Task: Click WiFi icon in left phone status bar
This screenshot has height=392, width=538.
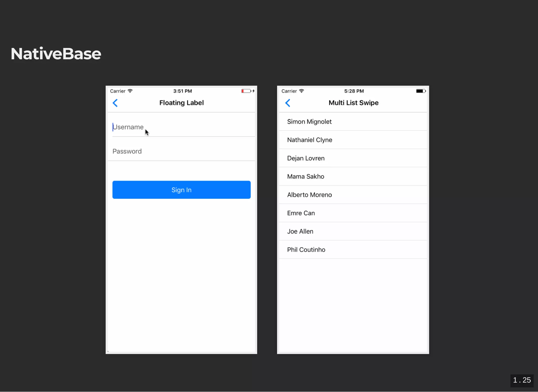Action: (x=130, y=91)
